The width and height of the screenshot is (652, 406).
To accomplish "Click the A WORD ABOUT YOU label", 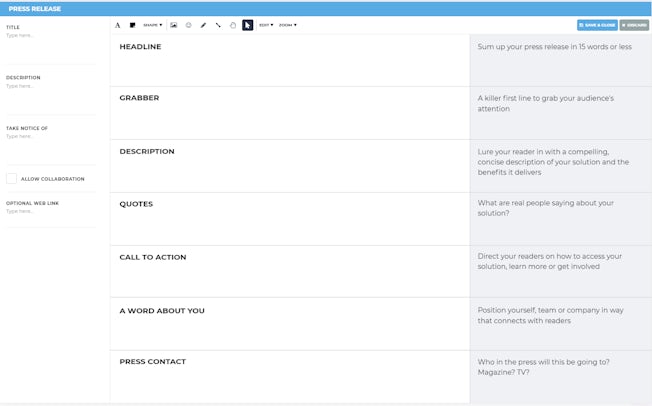I will click(162, 311).
